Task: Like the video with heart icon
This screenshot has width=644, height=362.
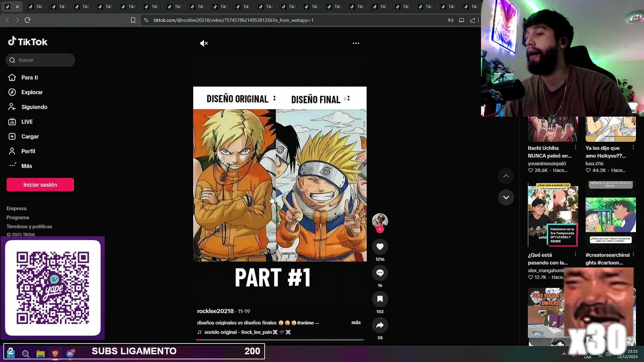Action: pyautogui.click(x=380, y=246)
